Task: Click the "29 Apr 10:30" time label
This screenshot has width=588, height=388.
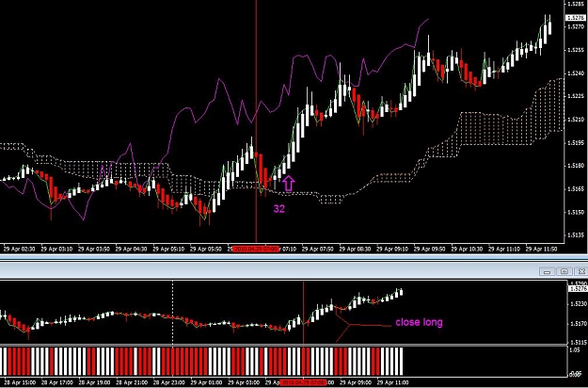Action: [467, 249]
